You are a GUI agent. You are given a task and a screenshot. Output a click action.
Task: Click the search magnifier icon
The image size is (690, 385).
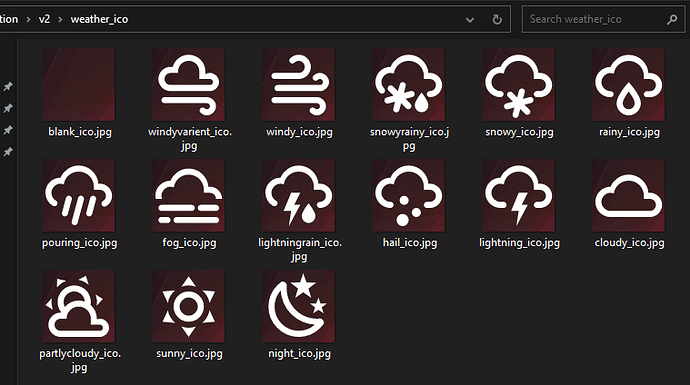(672, 19)
